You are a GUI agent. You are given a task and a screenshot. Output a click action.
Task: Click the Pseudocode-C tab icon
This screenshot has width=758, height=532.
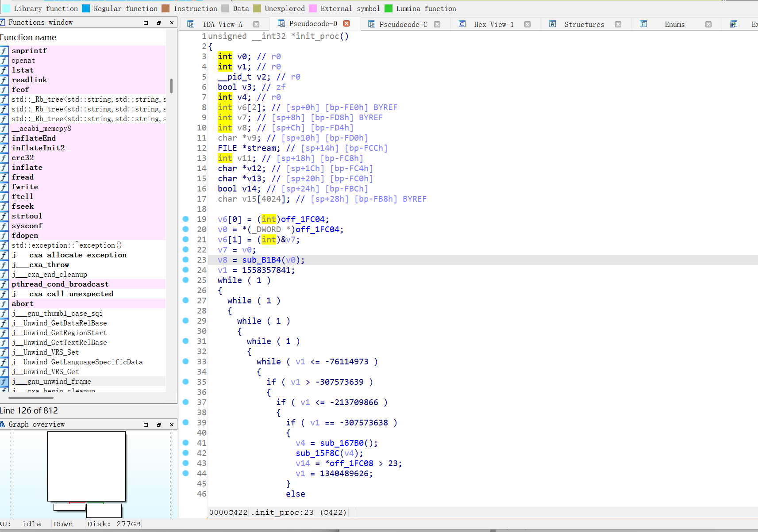click(372, 24)
